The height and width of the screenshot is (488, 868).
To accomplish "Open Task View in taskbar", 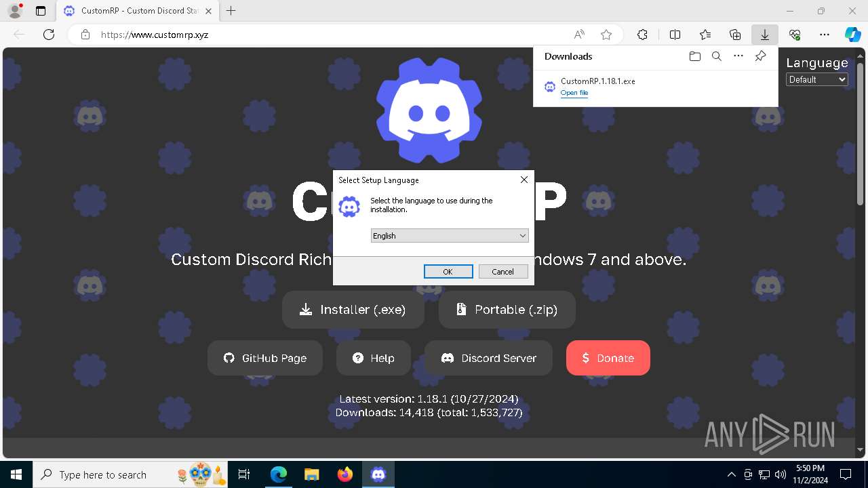I will pos(244,474).
